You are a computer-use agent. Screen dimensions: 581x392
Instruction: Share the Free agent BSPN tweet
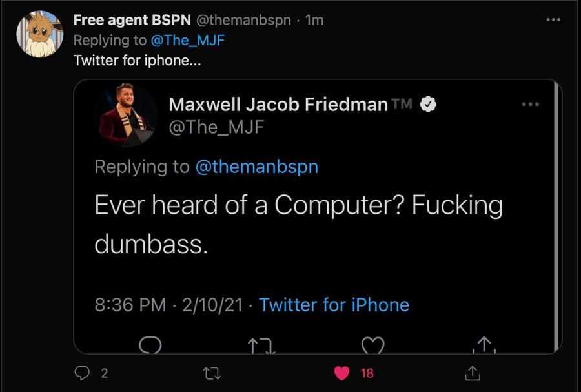coord(472,373)
